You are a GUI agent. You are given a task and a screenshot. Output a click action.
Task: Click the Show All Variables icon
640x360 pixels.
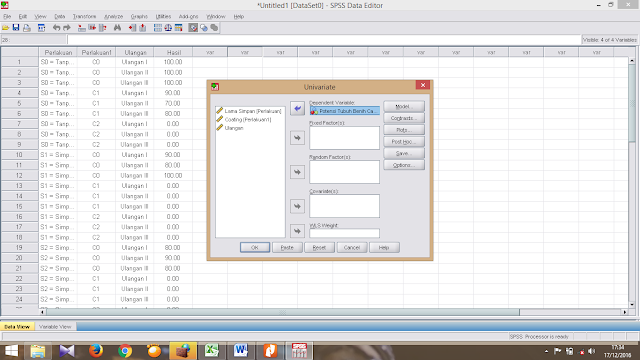coord(214,28)
